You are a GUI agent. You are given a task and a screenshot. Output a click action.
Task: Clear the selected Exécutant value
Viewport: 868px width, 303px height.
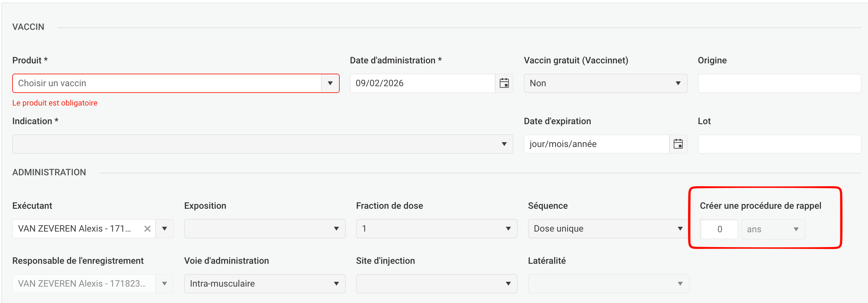point(147,229)
